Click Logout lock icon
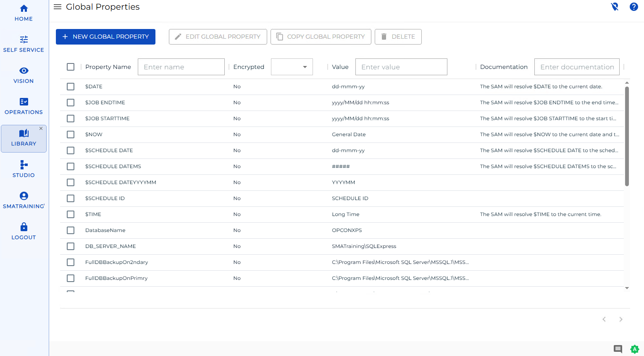The height and width of the screenshot is (356, 644). [24, 231]
